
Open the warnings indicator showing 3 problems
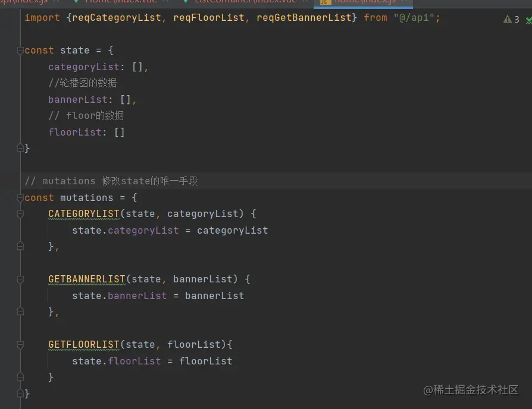click(511, 19)
